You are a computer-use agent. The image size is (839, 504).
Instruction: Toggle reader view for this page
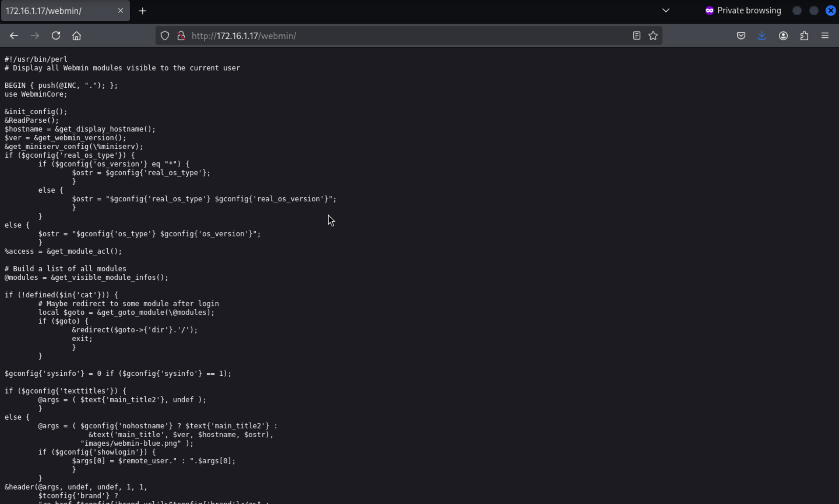click(637, 36)
